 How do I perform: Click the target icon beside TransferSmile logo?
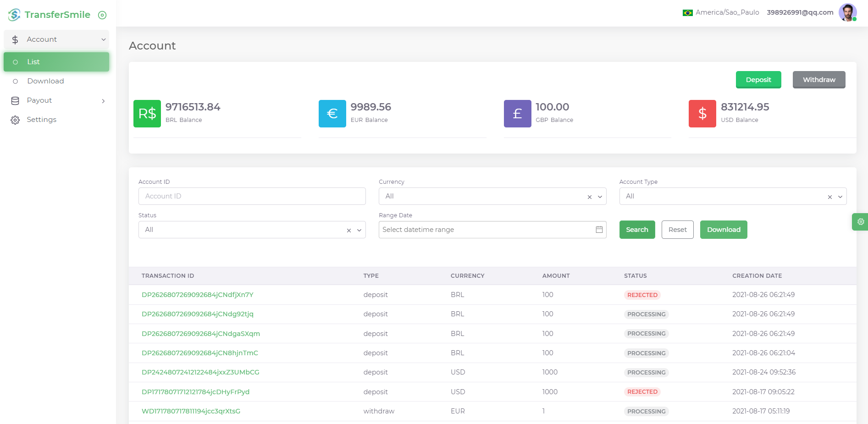coord(102,15)
